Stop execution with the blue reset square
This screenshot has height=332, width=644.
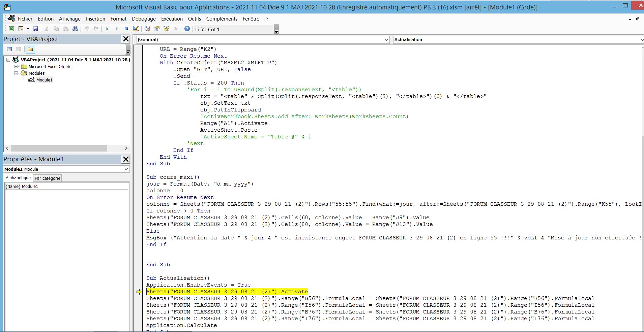pyautogui.click(x=126, y=29)
